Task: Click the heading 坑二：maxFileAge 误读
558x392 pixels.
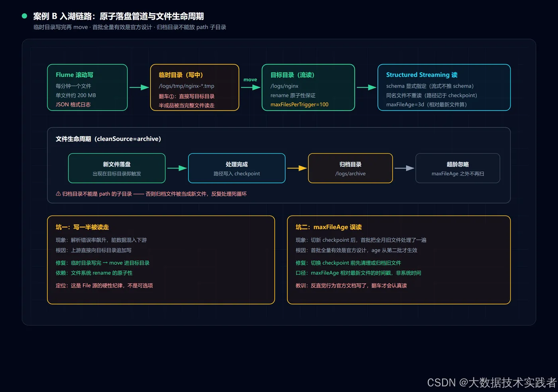Action: (329, 227)
